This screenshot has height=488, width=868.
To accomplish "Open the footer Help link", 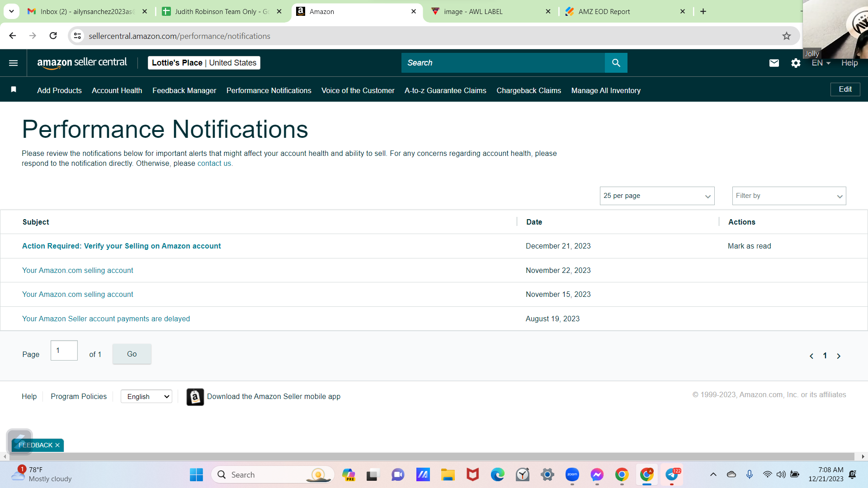I will [x=29, y=396].
